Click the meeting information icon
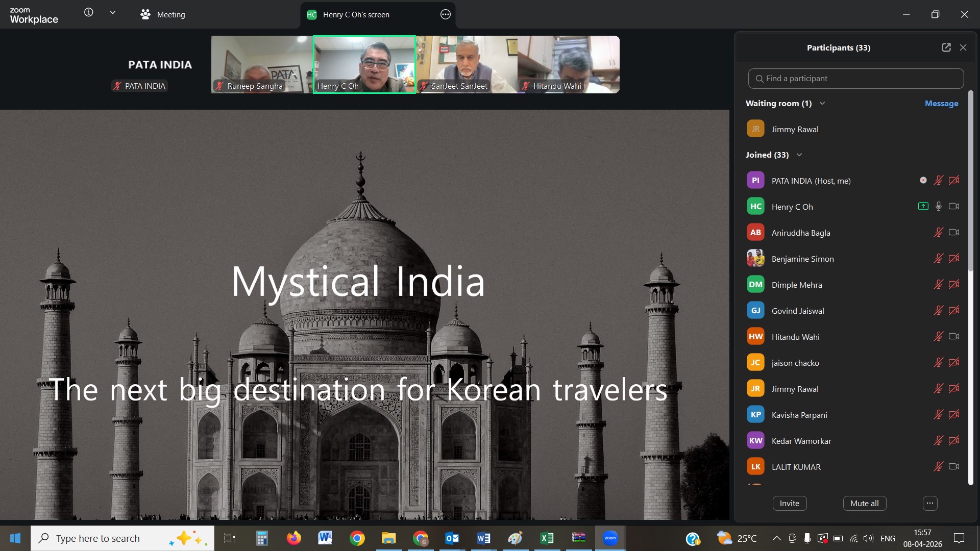This screenshot has height=551, width=980. 88,13
